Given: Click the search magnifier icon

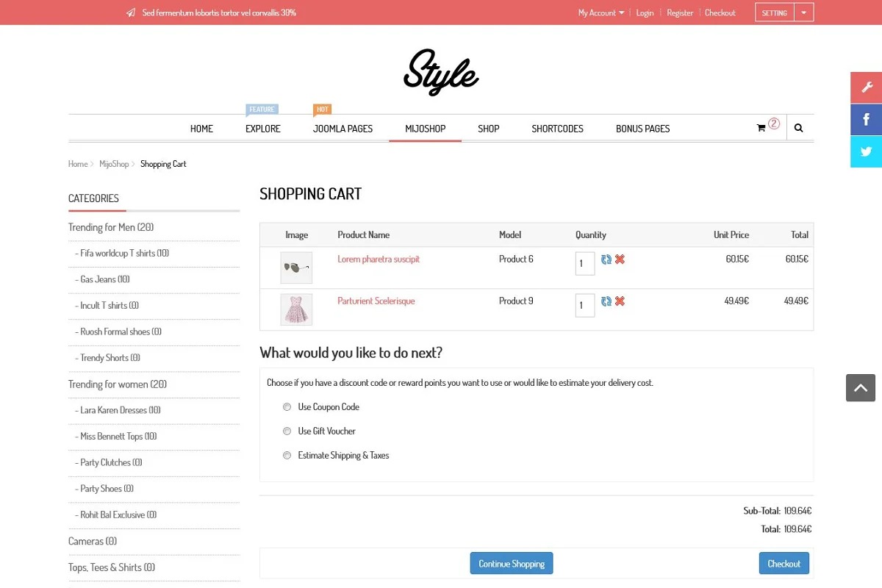Looking at the screenshot, I should (x=799, y=128).
